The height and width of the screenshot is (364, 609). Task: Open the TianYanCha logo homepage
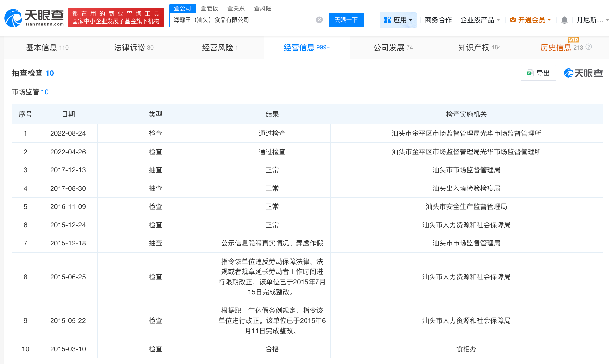pos(34,18)
